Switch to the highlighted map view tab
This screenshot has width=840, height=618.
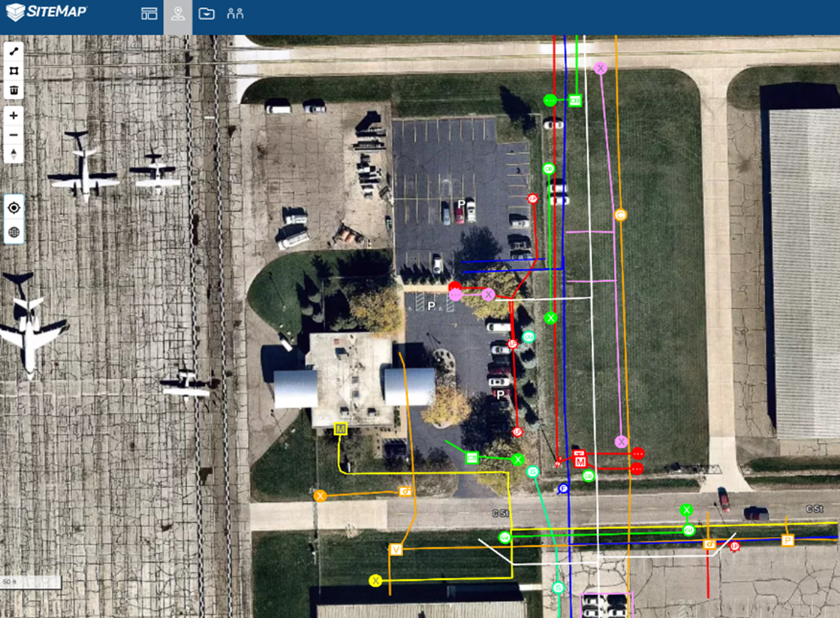177,14
